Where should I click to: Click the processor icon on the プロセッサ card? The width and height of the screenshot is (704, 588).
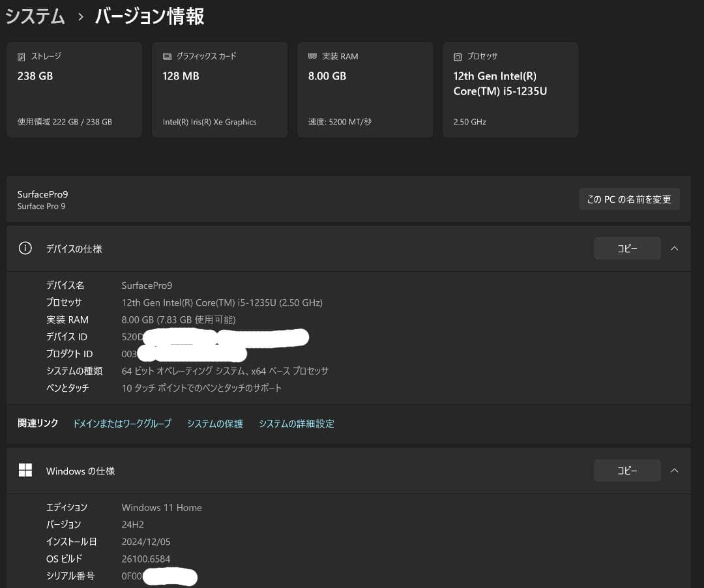[x=458, y=56]
